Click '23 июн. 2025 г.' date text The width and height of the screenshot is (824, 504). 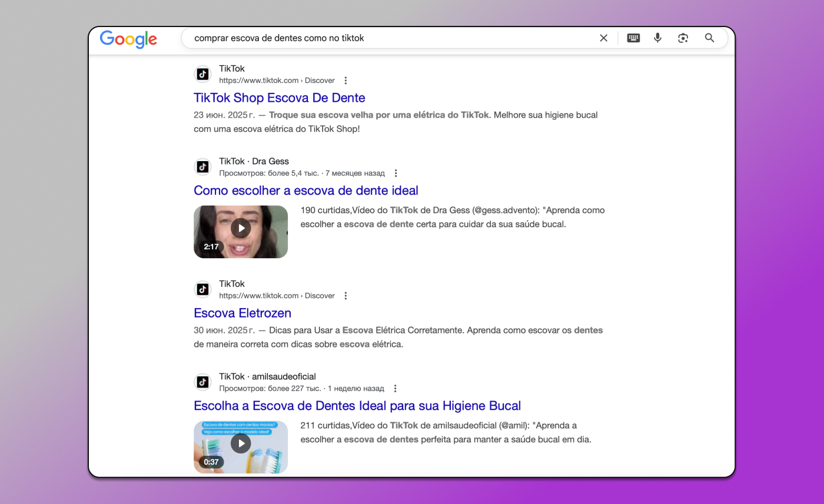point(224,115)
